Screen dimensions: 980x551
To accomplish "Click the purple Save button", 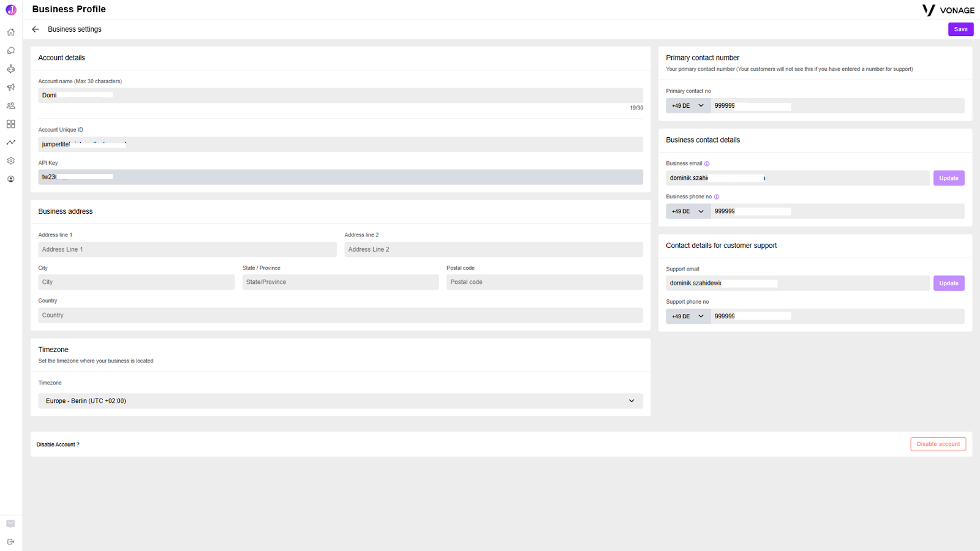I will tap(960, 29).
